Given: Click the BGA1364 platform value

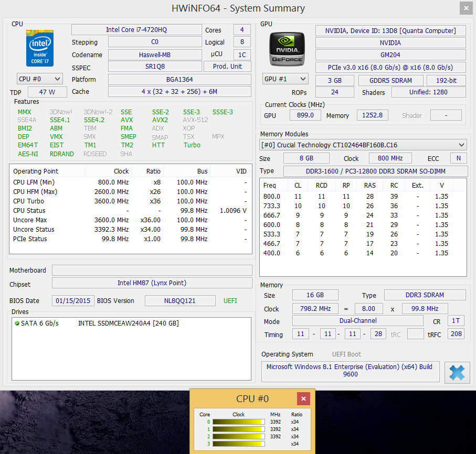Looking at the screenshot, I should [x=179, y=80].
